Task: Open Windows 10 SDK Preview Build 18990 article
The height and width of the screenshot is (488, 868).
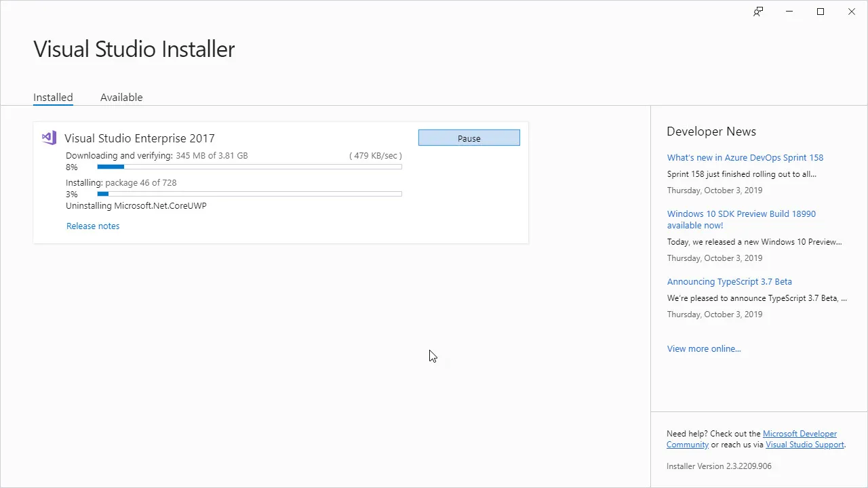Action: [742, 220]
